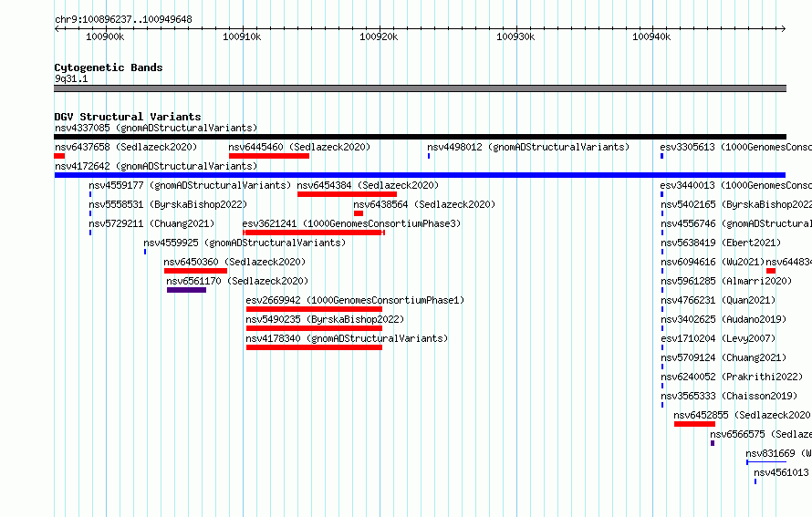Click esv1710204 (Levy2007) label
Screen dimensions: 812x517
coord(718,338)
